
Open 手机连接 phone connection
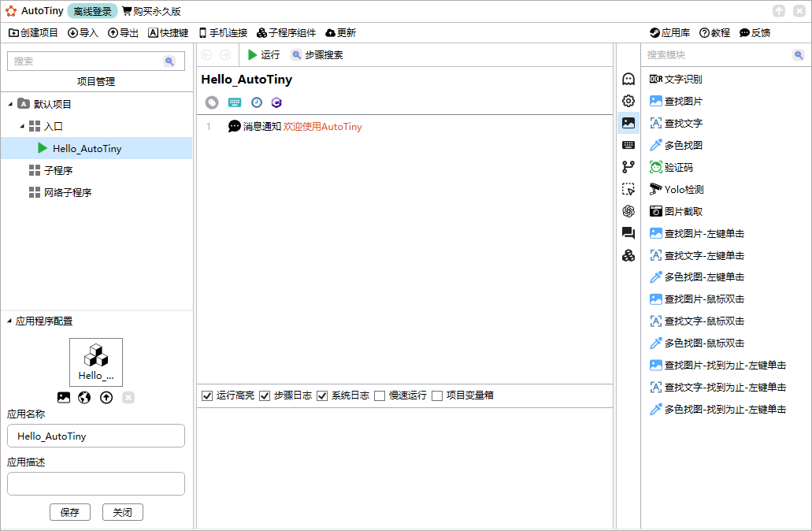(223, 32)
